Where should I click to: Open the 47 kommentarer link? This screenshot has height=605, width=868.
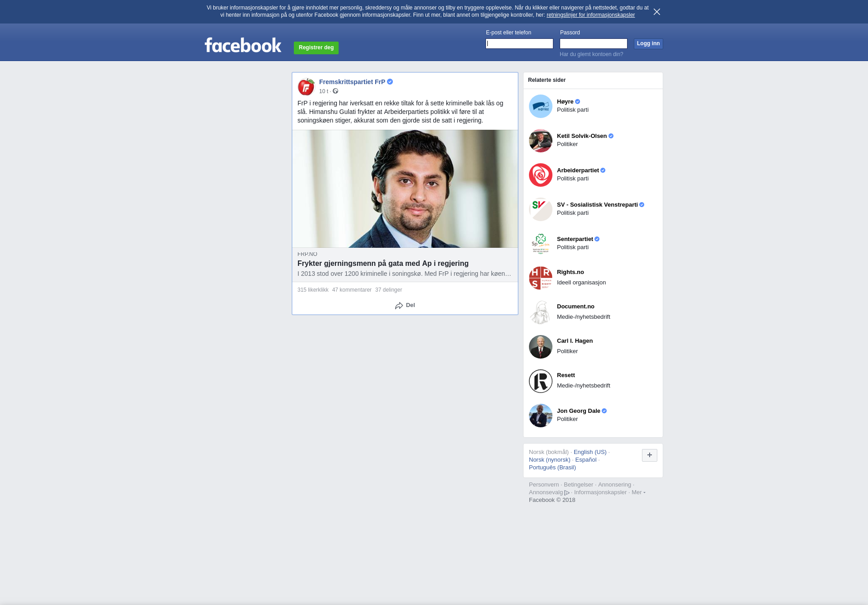[352, 290]
